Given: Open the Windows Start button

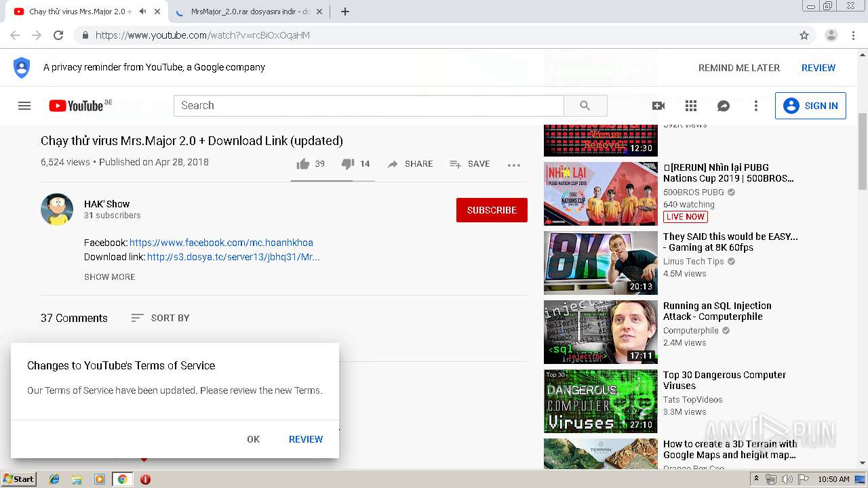Looking at the screenshot, I should pyautogui.click(x=18, y=479).
